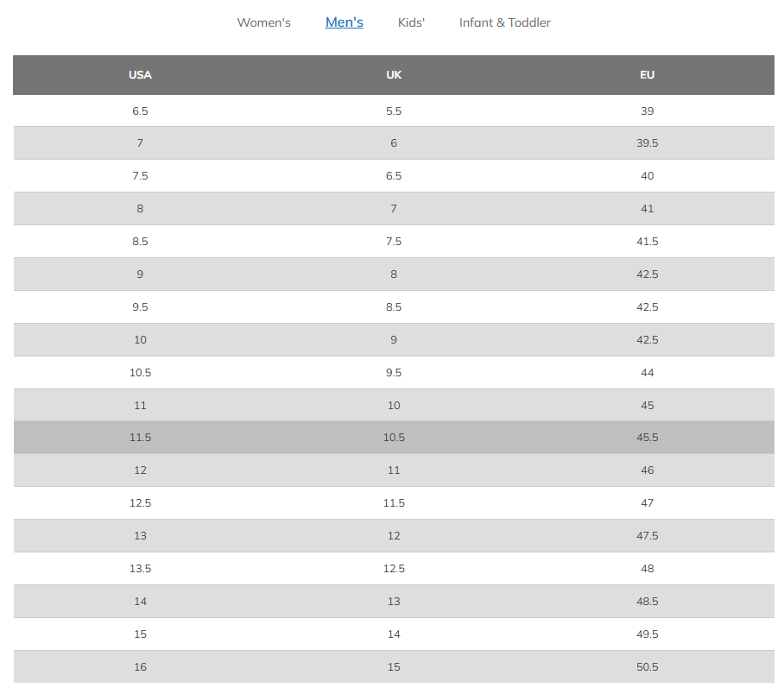Select the UK 10.5 cell
784x694 pixels.
click(394, 438)
